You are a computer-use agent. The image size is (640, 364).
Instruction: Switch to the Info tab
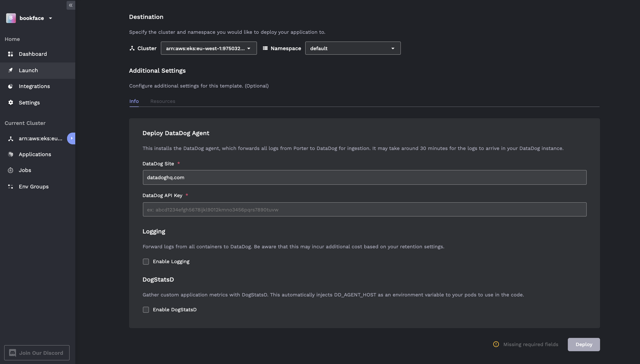click(x=134, y=101)
